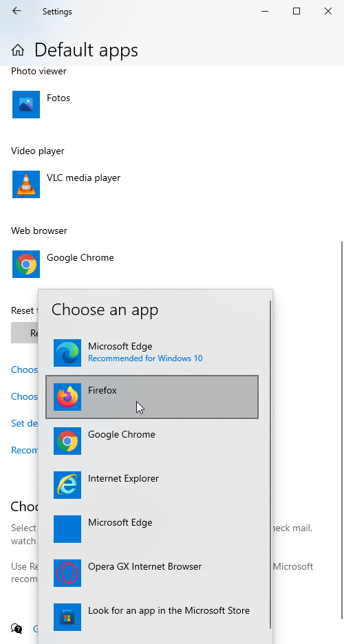The image size is (344, 644).
Task: Choose the recommended Microsoft Edge icon
Action: (67, 353)
